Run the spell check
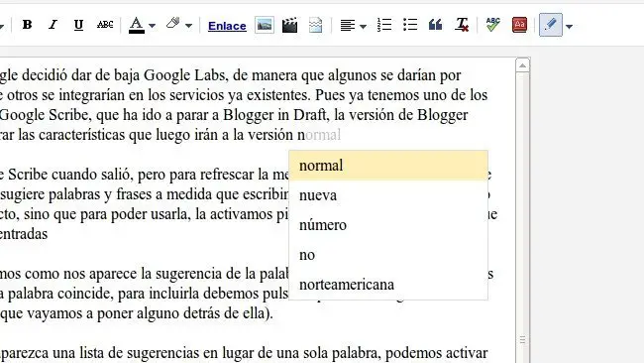This screenshot has width=644, height=363. 492,25
